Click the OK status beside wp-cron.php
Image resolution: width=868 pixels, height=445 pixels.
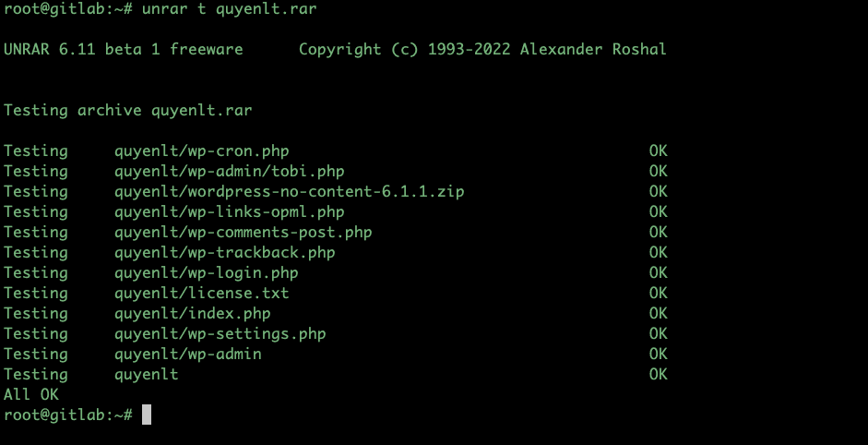pos(658,150)
